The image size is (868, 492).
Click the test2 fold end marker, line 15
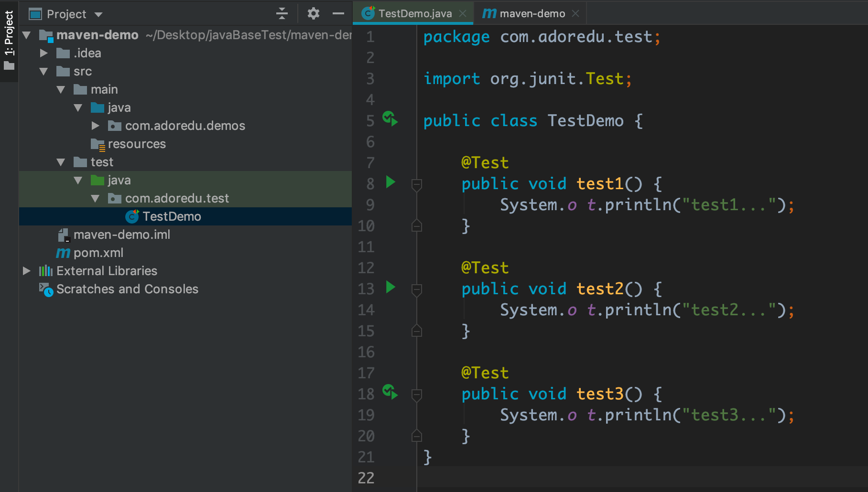tap(417, 331)
